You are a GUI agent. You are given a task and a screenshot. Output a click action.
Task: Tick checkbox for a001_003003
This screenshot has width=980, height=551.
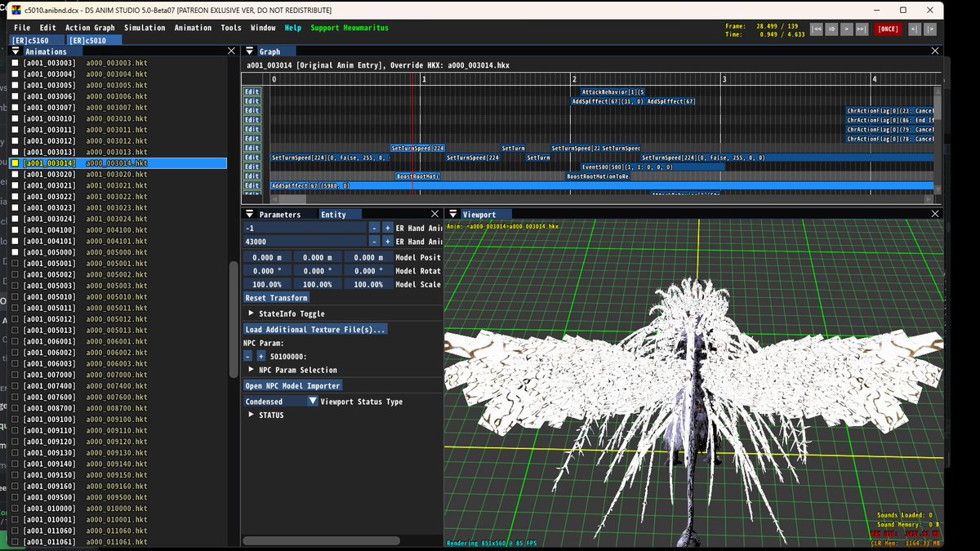14,63
